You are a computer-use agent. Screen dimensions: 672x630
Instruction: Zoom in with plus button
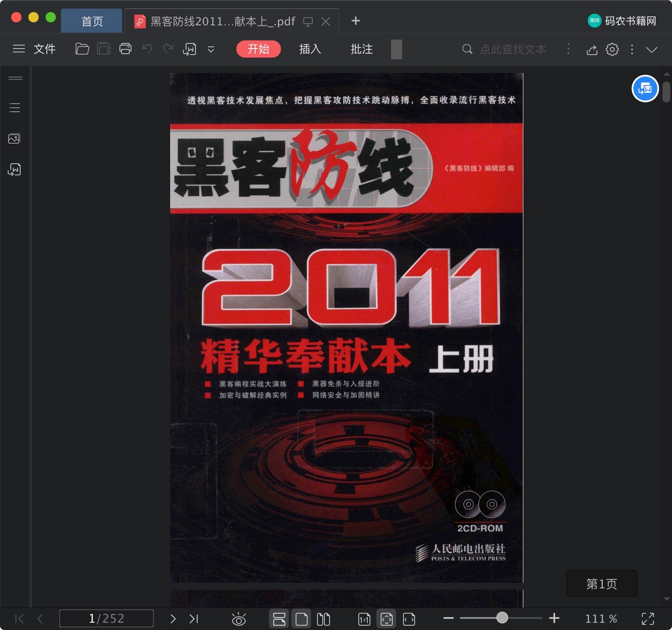554,618
